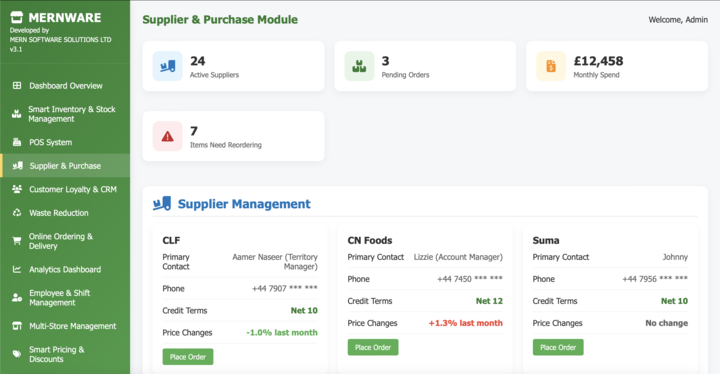Open Online Ordering & Delivery

(x=65, y=241)
